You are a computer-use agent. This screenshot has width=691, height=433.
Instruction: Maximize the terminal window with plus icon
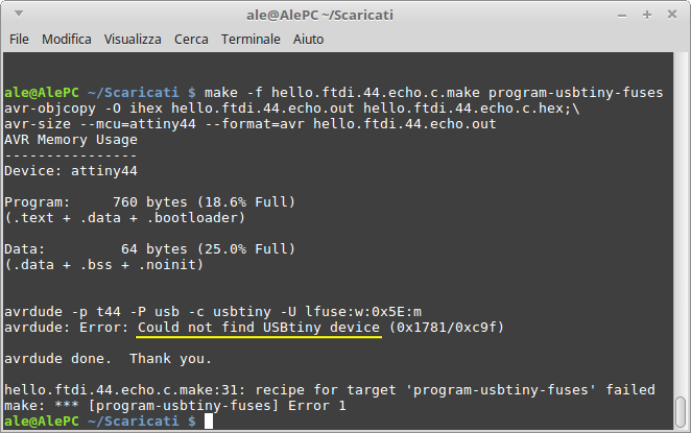[646, 15]
